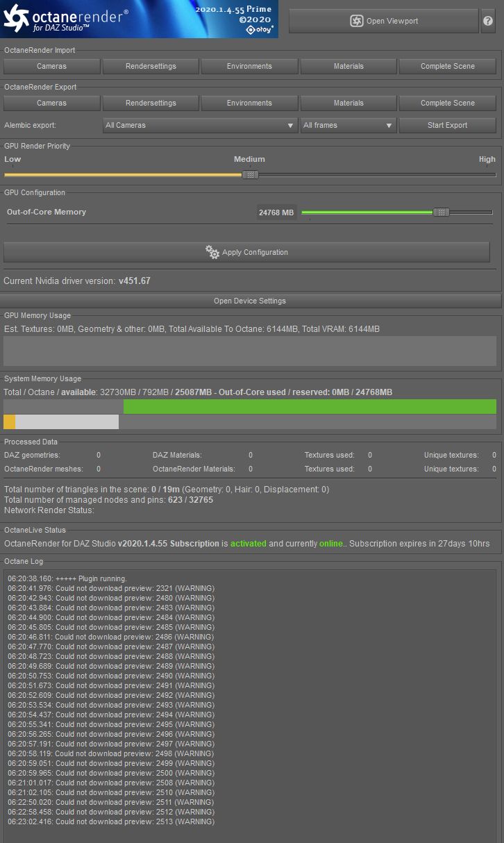Click log entry 'Could not download preview: 2500'
This screenshot has height=843, width=504.
pyautogui.click(x=111, y=773)
